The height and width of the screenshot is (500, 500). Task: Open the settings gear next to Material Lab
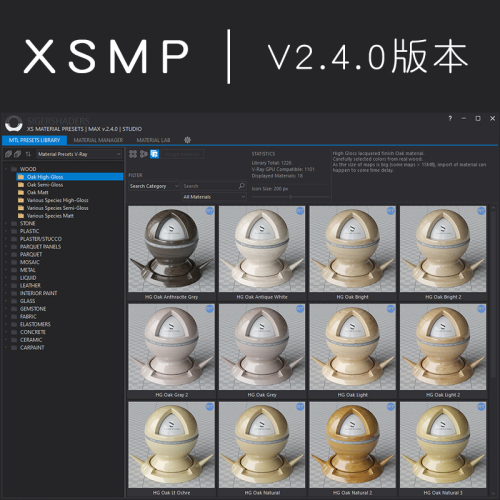click(188, 140)
